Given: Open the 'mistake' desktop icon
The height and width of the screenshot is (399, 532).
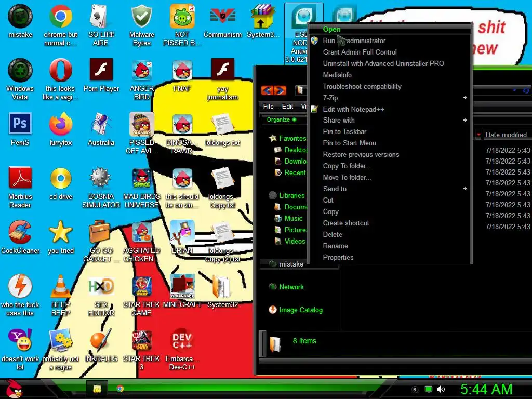Looking at the screenshot, I should [x=20, y=21].
